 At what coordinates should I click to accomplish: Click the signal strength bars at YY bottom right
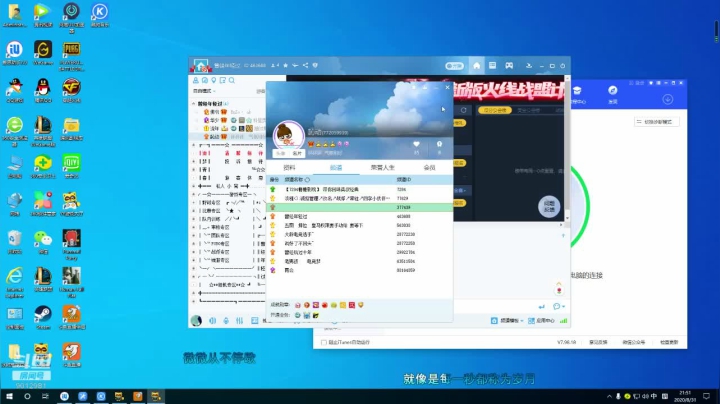click(x=563, y=320)
